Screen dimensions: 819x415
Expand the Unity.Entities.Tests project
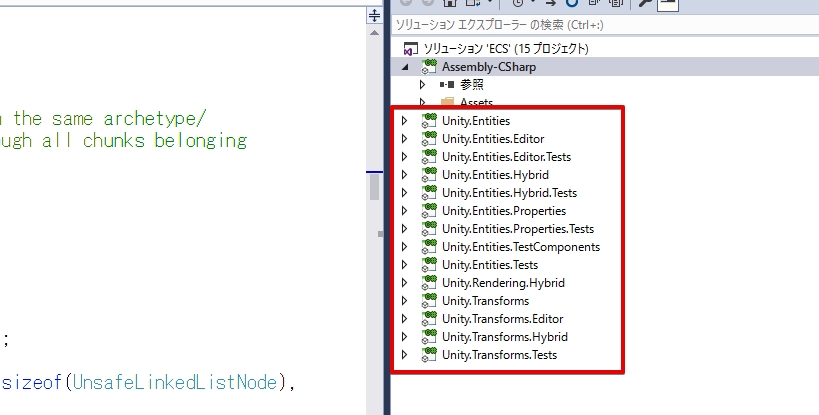404,265
